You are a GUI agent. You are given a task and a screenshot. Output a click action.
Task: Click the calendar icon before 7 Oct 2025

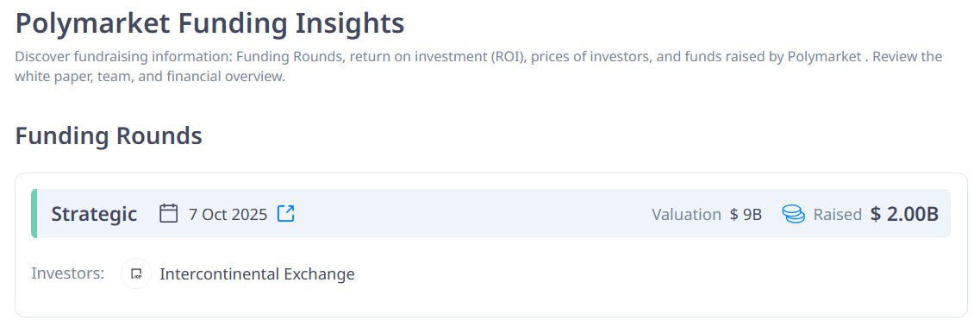(169, 213)
